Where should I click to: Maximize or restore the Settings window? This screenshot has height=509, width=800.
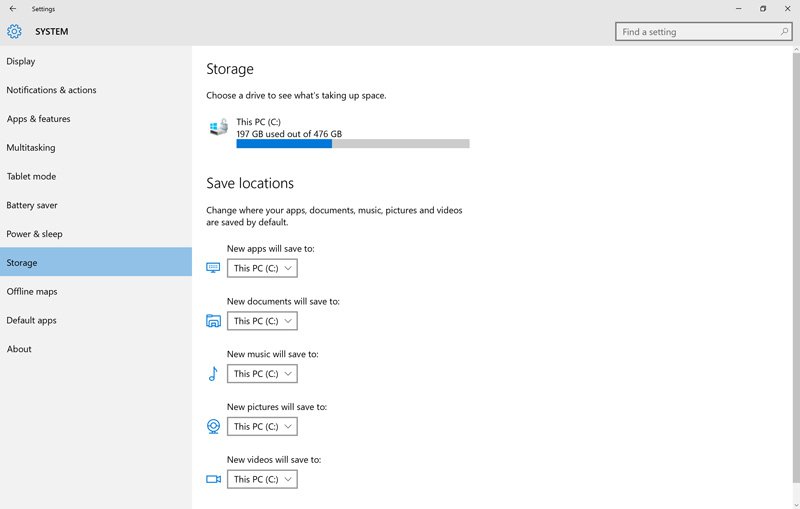coord(763,9)
